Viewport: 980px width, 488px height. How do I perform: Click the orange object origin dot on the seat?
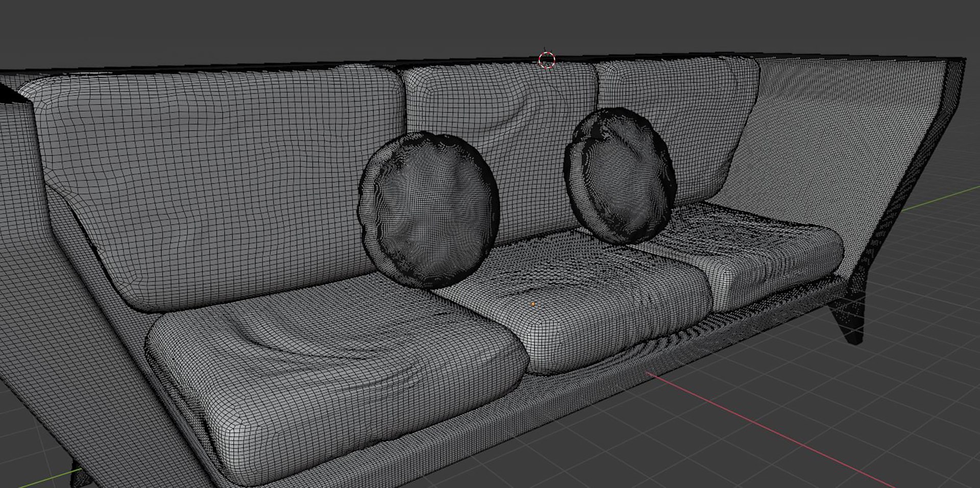click(x=533, y=304)
